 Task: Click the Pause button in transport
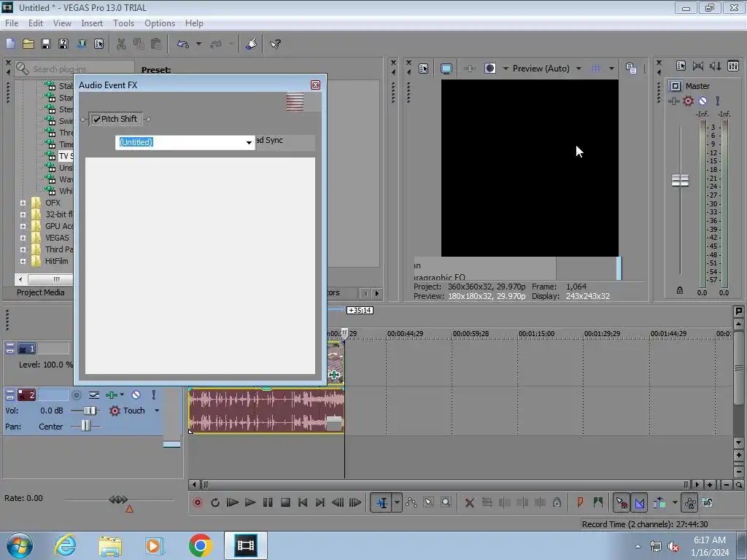(268, 502)
